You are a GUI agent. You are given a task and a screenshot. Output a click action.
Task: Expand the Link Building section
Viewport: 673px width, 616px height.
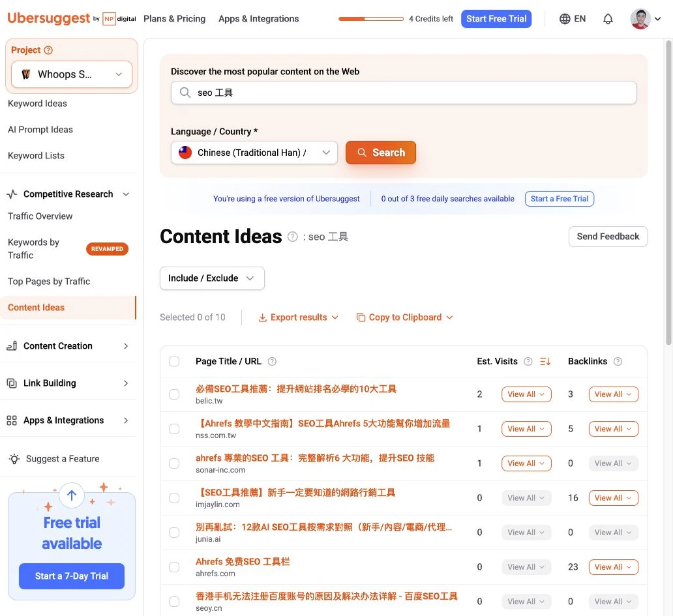click(x=126, y=383)
